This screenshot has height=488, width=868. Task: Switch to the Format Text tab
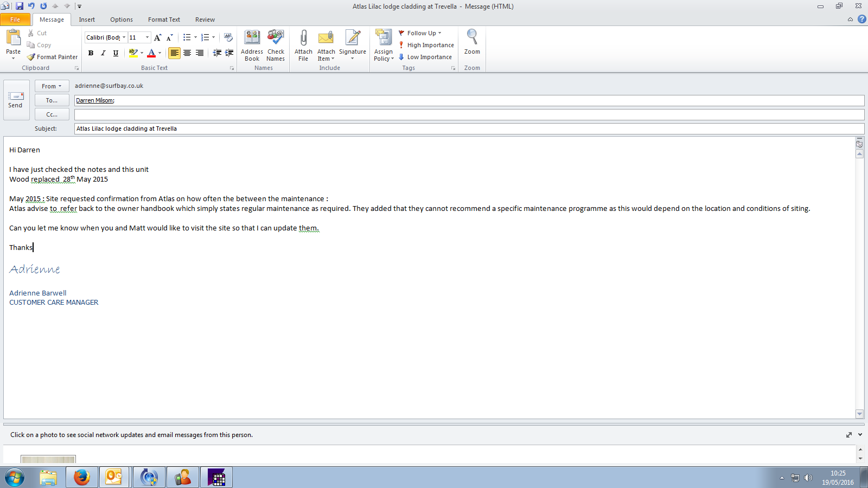click(x=164, y=20)
